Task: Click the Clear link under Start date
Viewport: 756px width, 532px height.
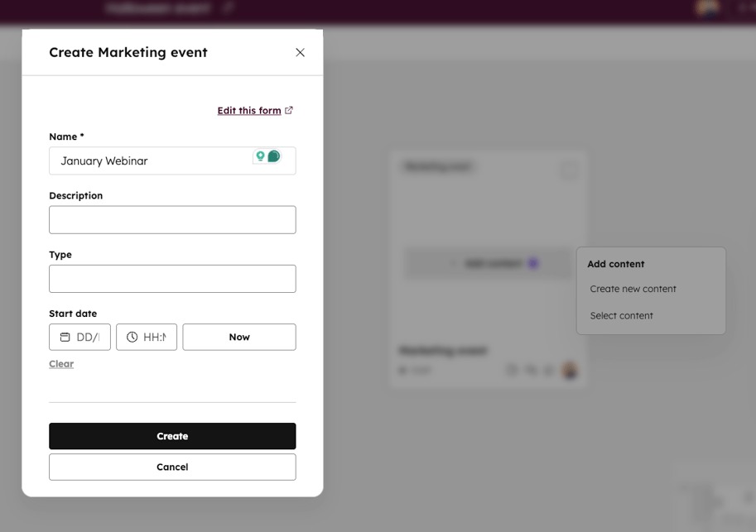Action: pos(61,364)
